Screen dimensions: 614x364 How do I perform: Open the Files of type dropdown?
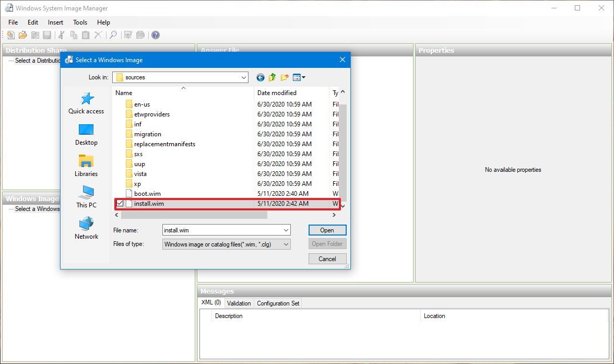coord(227,244)
